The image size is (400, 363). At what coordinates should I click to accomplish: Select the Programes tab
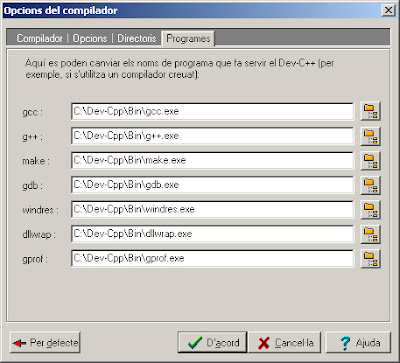pos(188,38)
